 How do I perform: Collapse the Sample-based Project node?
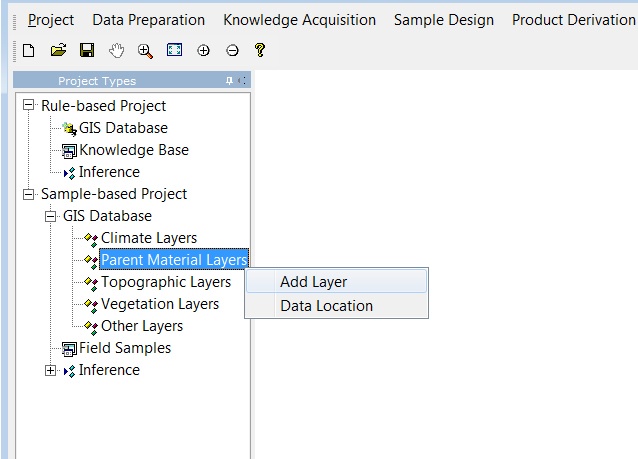(x=28, y=194)
